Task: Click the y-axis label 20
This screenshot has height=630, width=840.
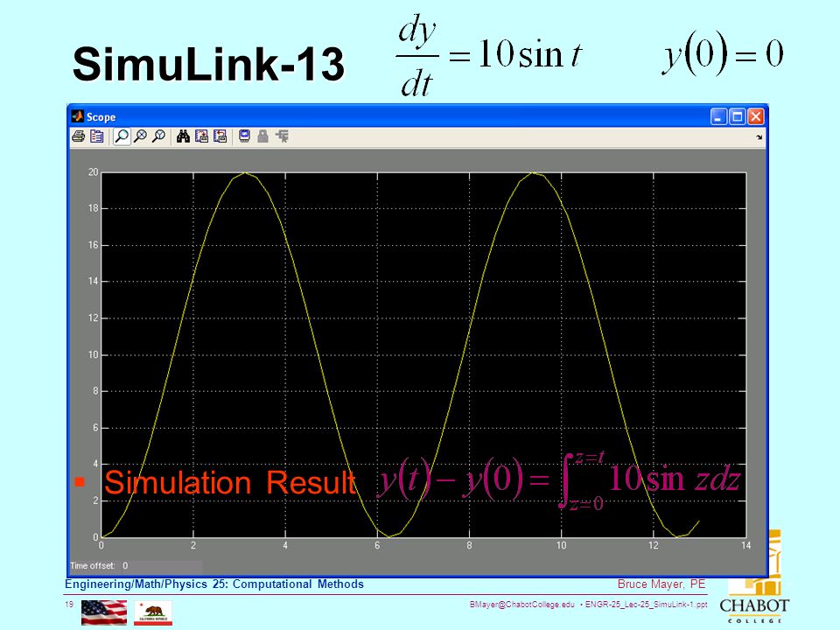Action: (94, 172)
